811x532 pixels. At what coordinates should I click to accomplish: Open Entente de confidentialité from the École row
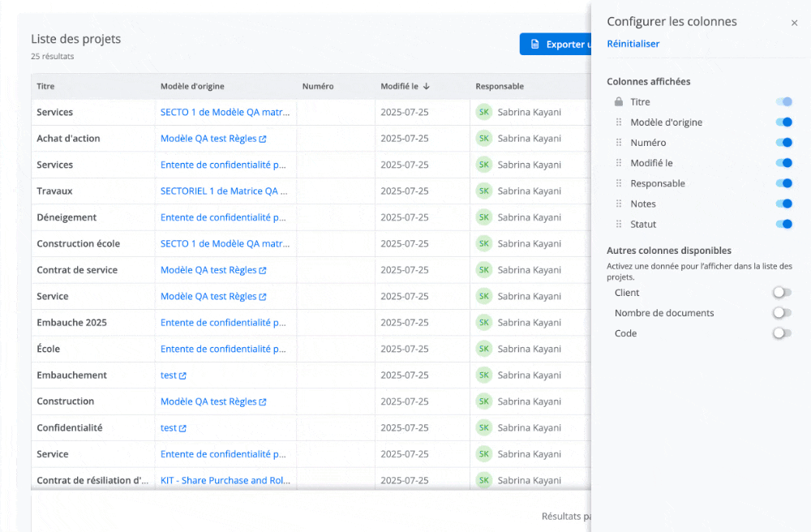[x=224, y=349]
